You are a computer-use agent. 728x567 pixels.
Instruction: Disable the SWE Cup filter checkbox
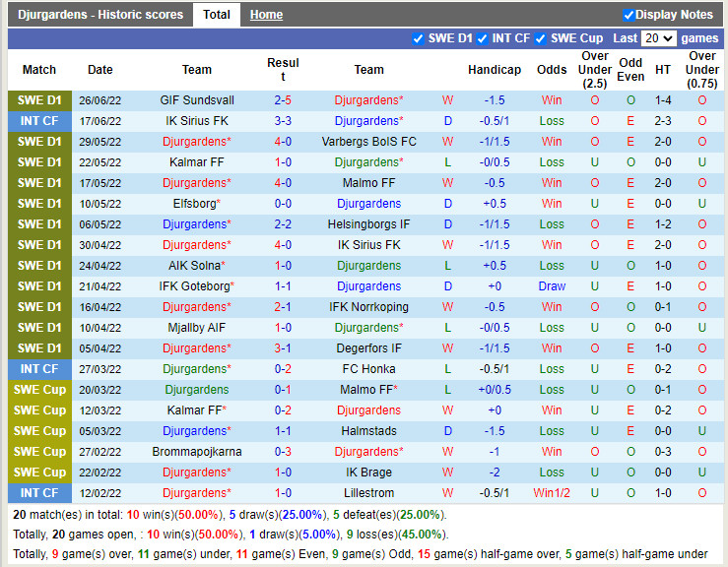pos(541,38)
